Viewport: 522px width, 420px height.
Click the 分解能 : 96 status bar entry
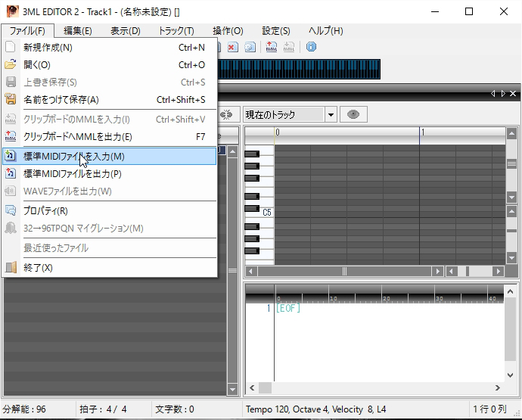pos(24,409)
